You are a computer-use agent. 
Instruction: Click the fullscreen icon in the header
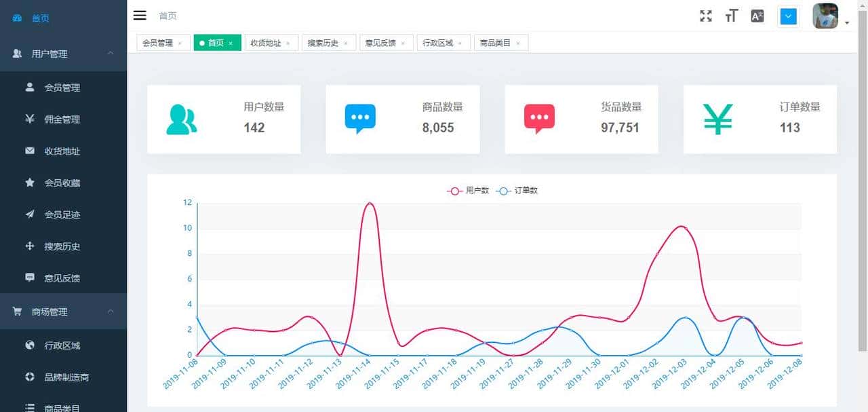coord(705,16)
